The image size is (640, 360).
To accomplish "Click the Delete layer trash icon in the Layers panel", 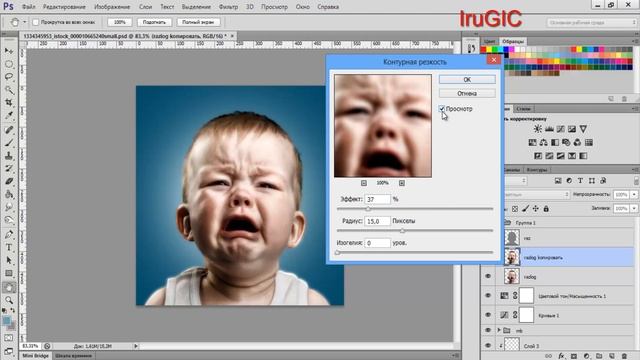I will (624, 356).
